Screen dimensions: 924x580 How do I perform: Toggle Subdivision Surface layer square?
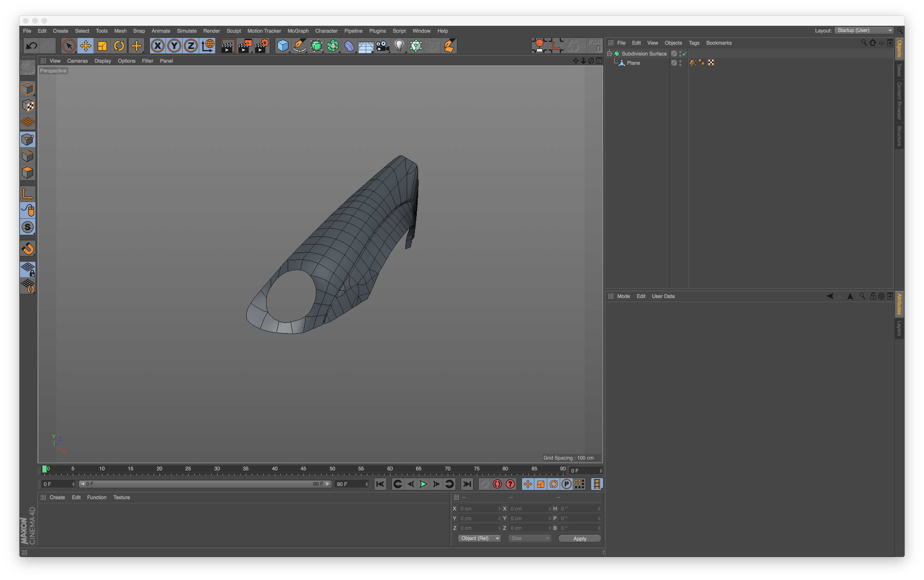coord(674,54)
